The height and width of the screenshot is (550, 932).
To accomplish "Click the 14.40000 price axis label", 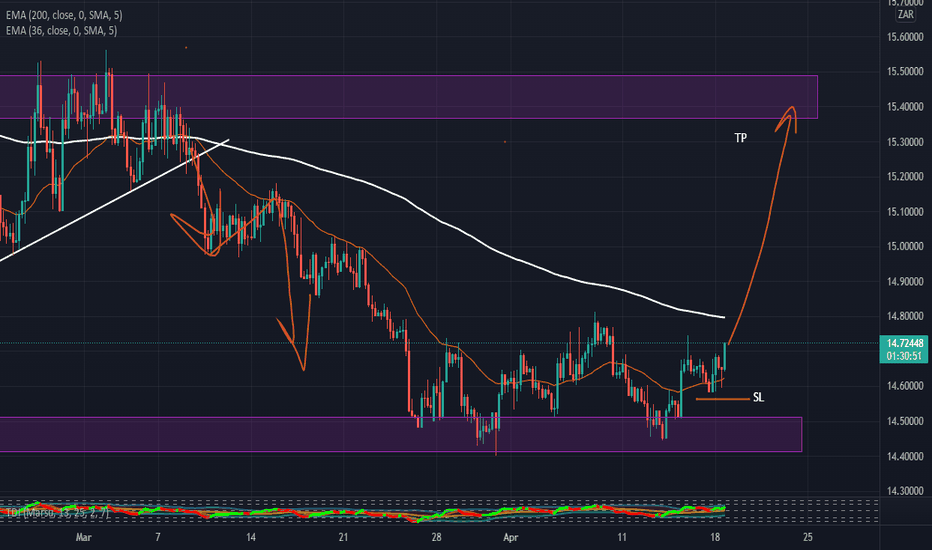I will pyautogui.click(x=905, y=456).
